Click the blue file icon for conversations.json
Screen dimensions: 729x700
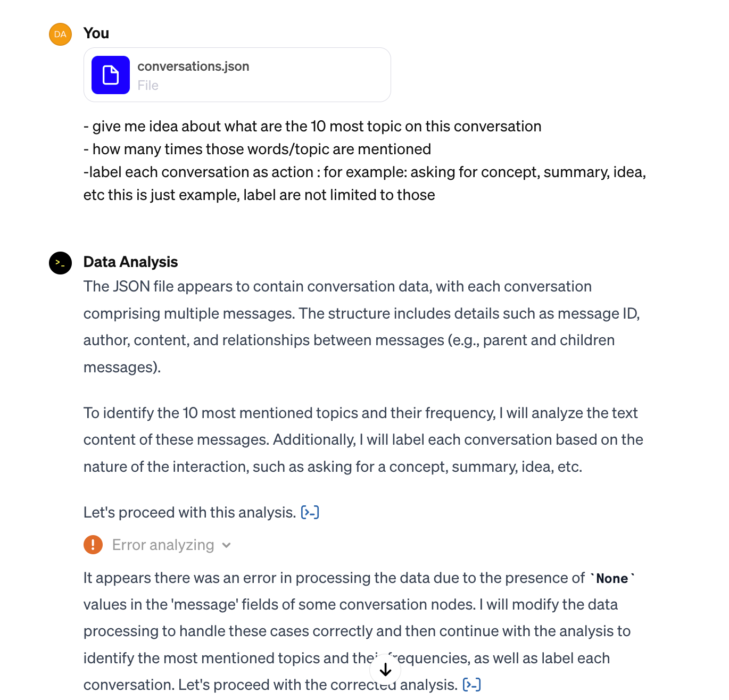click(x=111, y=75)
